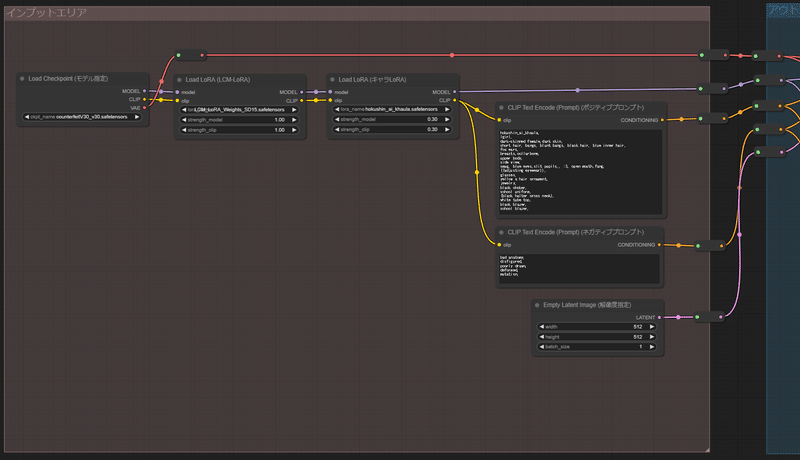This screenshot has height=460, width=800.
Task: Increase latent width with right arrow
Action: [652, 327]
